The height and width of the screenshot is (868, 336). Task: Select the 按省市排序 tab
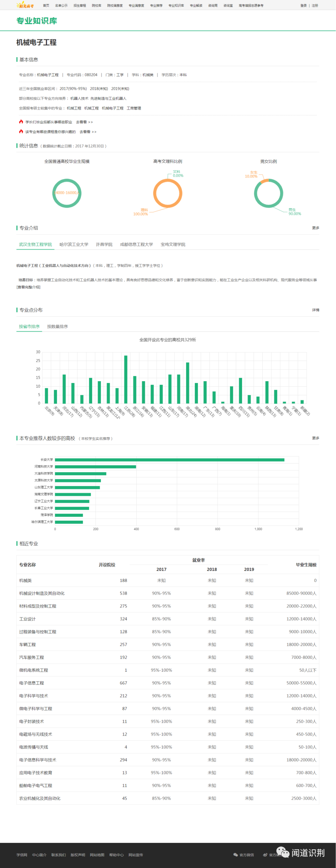29,326
